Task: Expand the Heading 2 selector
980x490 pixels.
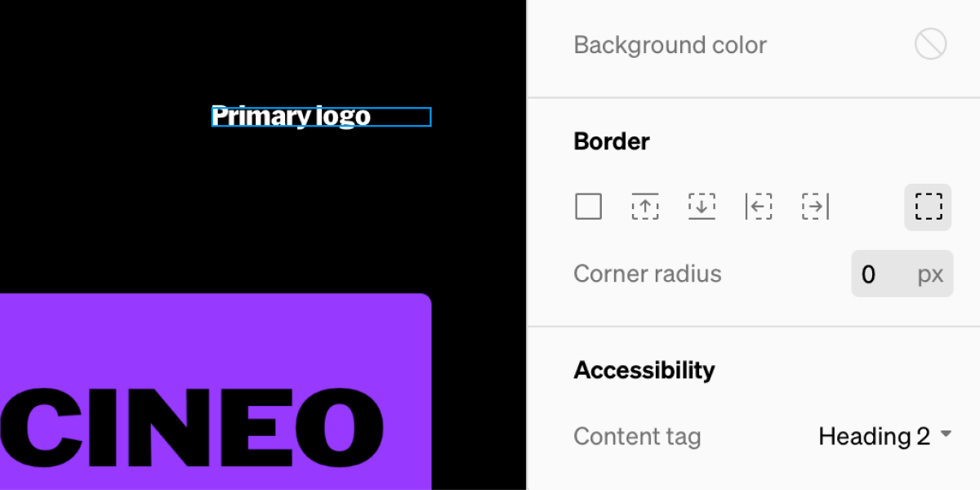Action: point(885,436)
